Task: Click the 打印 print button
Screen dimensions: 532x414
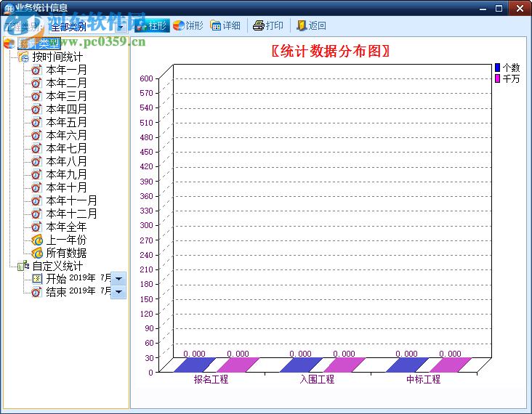Action: pos(268,25)
